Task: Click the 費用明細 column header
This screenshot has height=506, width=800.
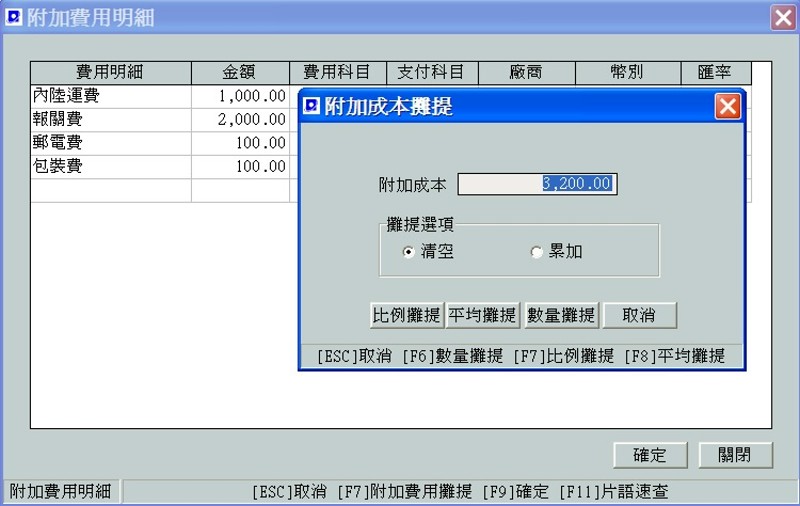Action: point(111,73)
